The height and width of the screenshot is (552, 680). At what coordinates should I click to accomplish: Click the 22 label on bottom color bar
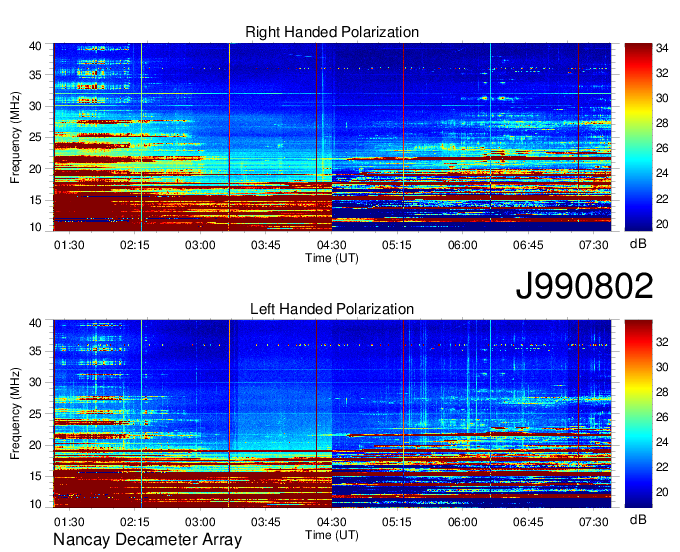[662, 467]
